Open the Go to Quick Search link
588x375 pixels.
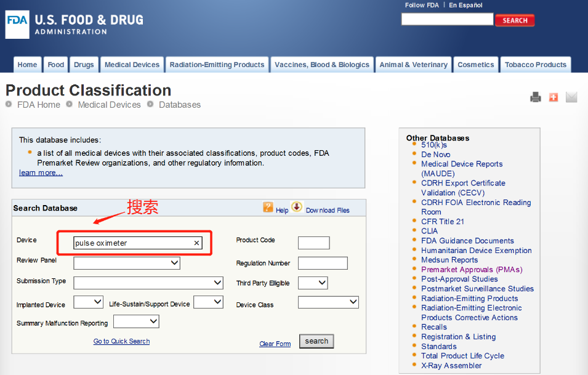[x=121, y=341]
